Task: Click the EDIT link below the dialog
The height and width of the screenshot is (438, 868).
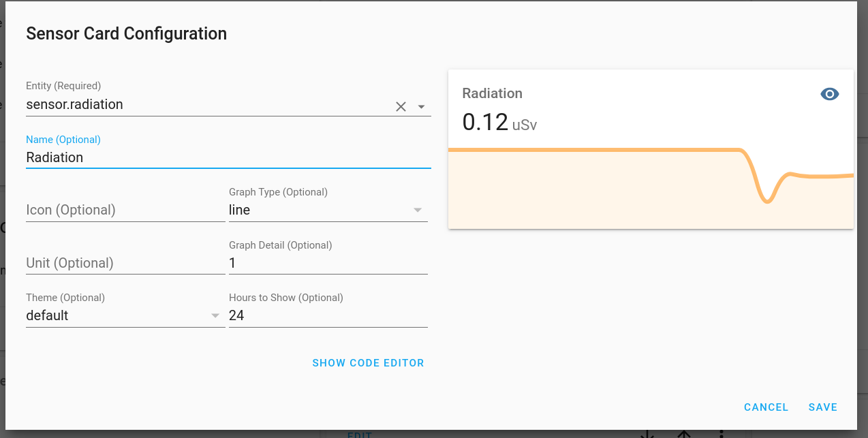Action: click(x=360, y=435)
